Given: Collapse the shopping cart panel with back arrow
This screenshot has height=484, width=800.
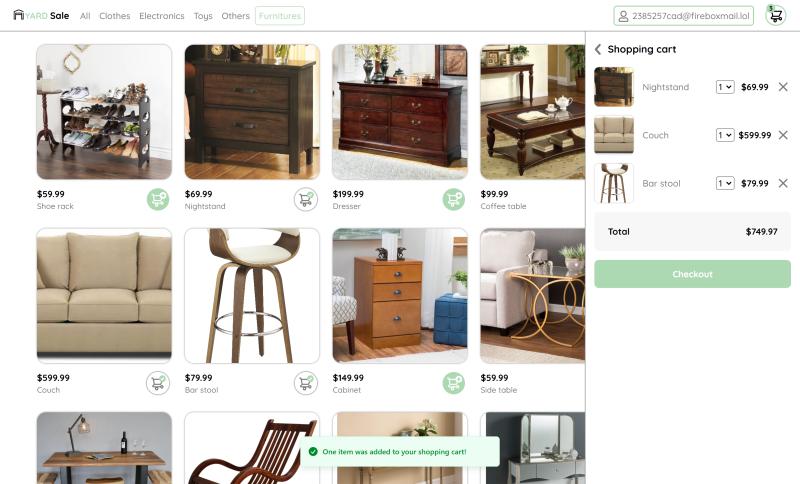Looking at the screenshot, I should click(598, 49).
